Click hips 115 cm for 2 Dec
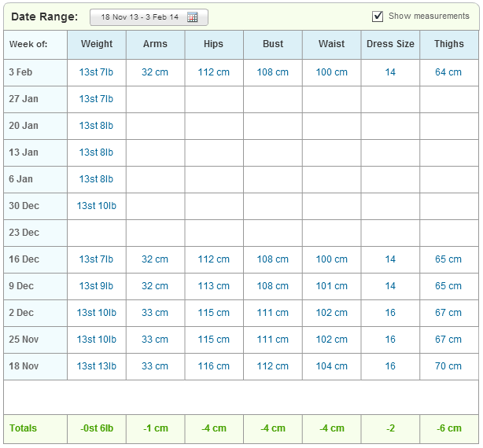The width and height of the screenshot is (483, 448). pos(214,313)
